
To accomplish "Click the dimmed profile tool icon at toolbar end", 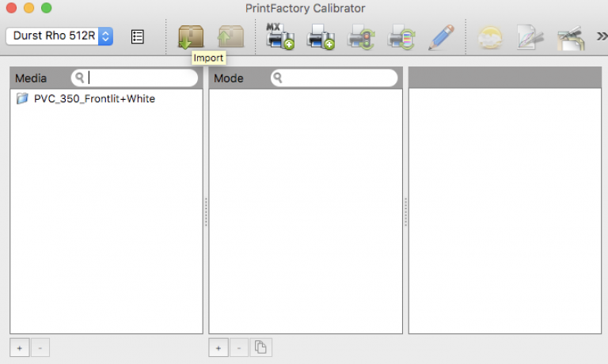I will (x=571, y=38).
